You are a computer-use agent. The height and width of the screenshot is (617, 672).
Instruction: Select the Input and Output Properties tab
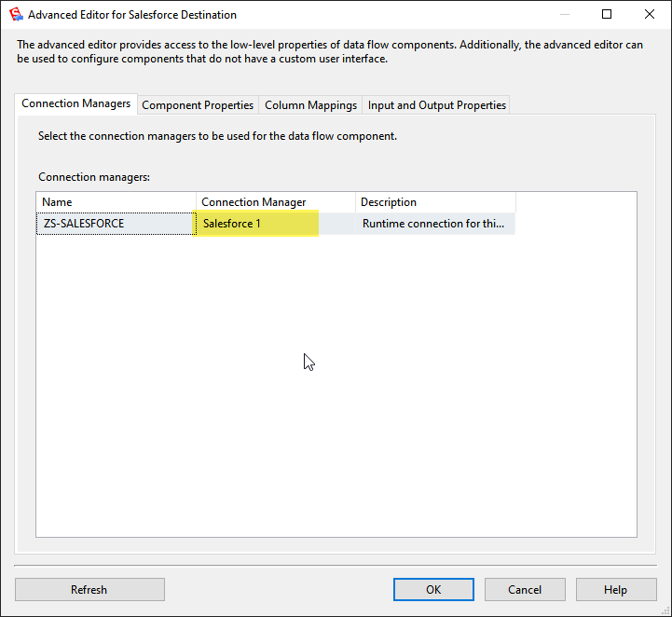tap(436, 105)
